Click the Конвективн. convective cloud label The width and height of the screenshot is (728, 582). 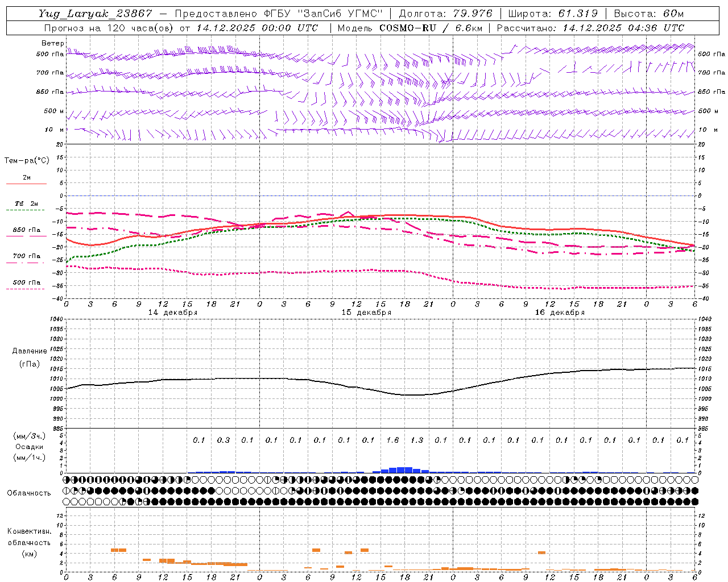pyautogui.click(x=30, y=531)
